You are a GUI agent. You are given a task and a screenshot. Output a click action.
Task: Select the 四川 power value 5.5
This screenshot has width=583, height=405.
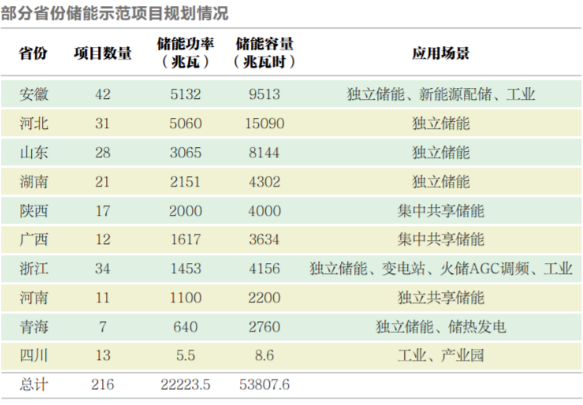pyautogui.click(x=186, y=356)
